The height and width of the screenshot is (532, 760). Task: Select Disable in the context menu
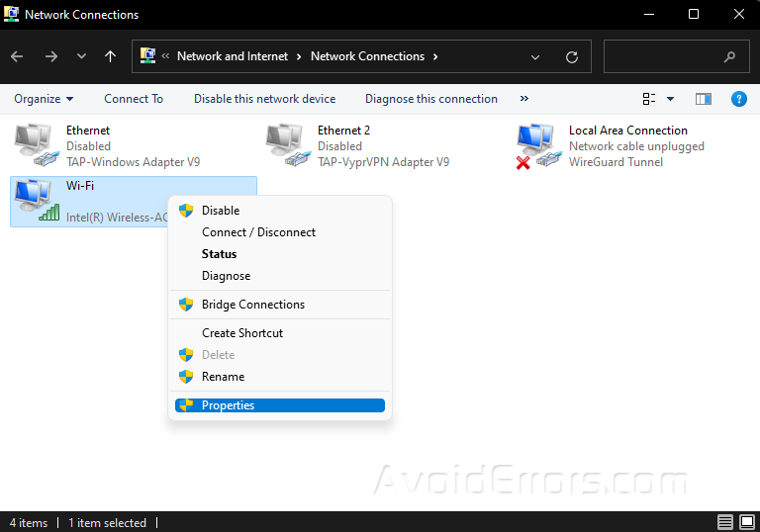pos(221,211)
